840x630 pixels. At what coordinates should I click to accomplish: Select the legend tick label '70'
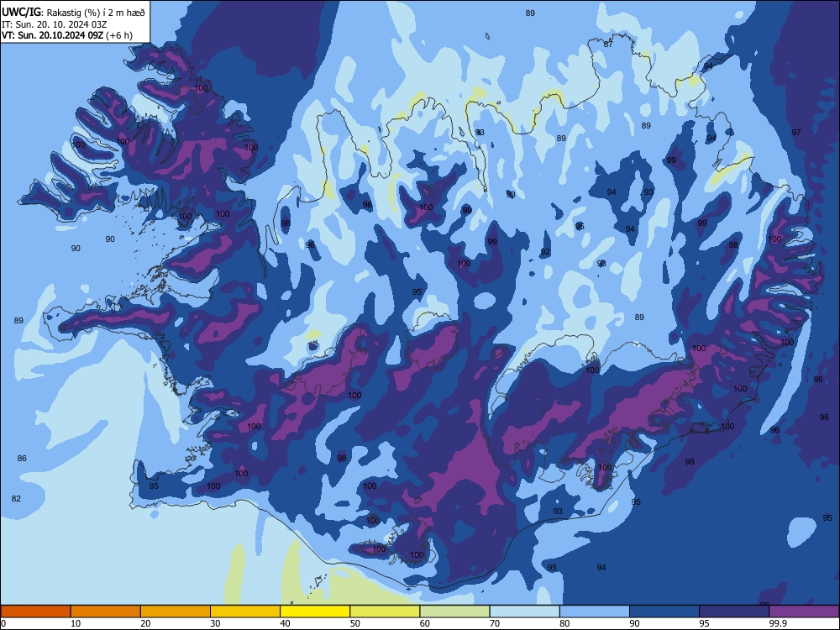click(x=495, y=623)
